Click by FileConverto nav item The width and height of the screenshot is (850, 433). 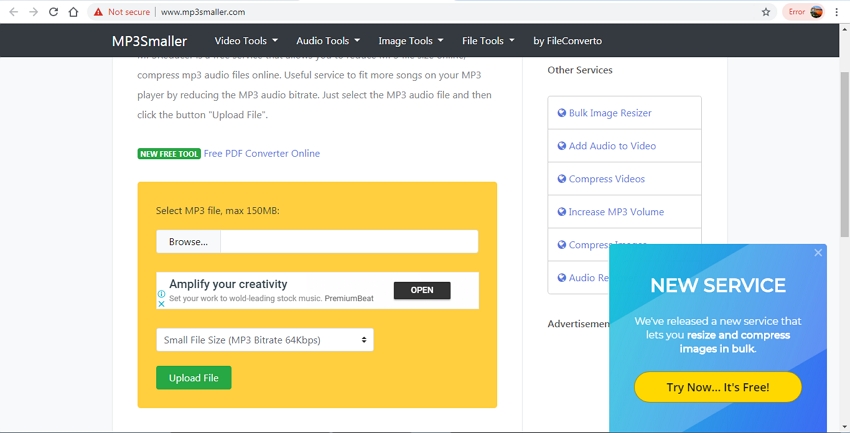point(567,41)
